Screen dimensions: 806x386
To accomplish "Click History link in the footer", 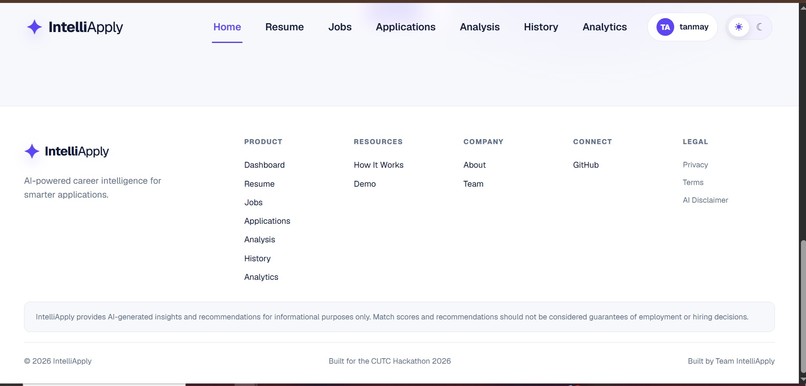I will pyautogui.click(x=257, y=259).
